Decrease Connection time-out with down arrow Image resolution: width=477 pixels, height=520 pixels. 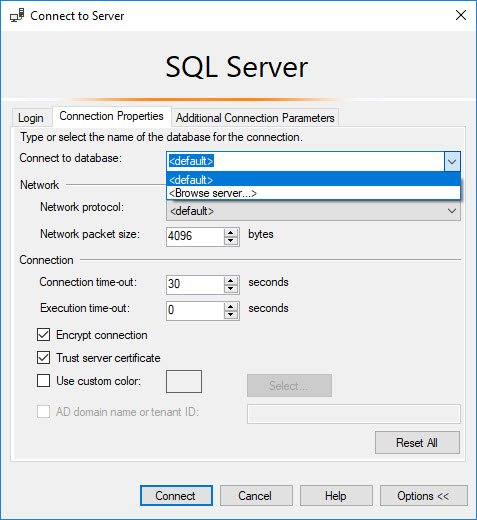click(231, 289)
